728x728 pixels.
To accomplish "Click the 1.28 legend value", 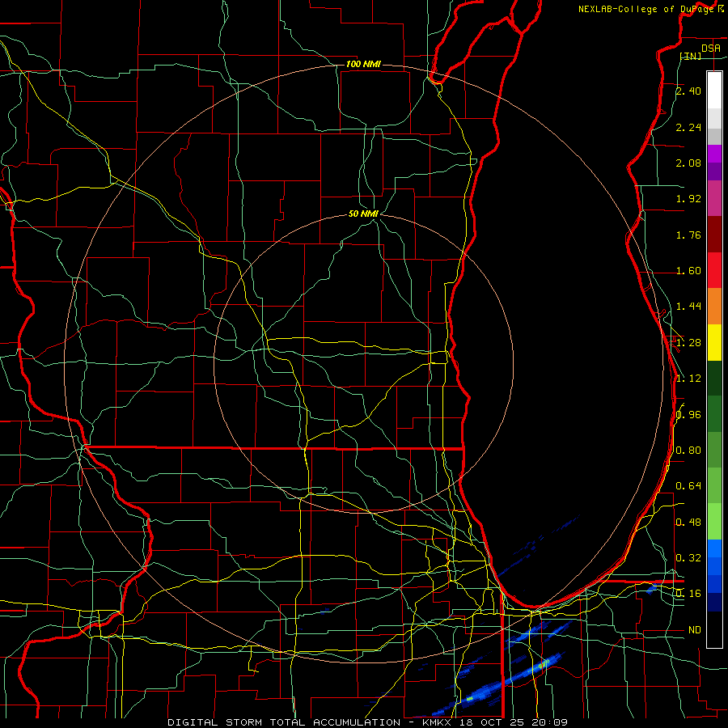I will 688,343.
